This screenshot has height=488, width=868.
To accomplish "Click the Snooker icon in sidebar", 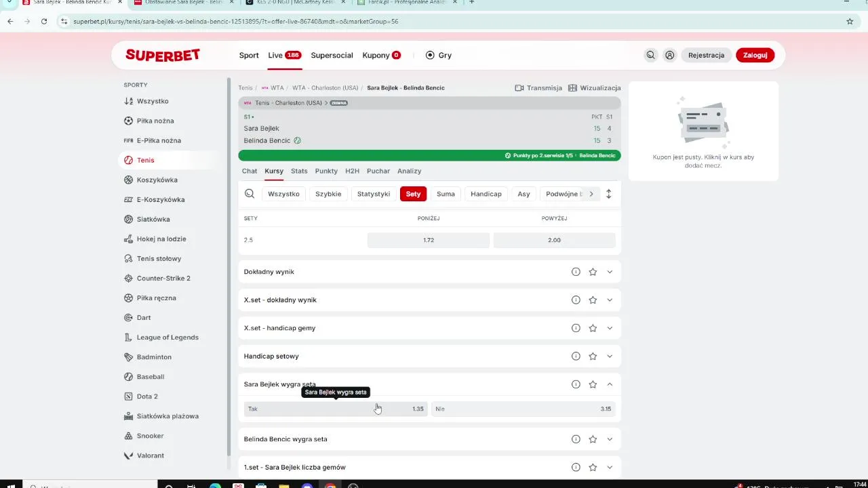I will tap(129, 436).
